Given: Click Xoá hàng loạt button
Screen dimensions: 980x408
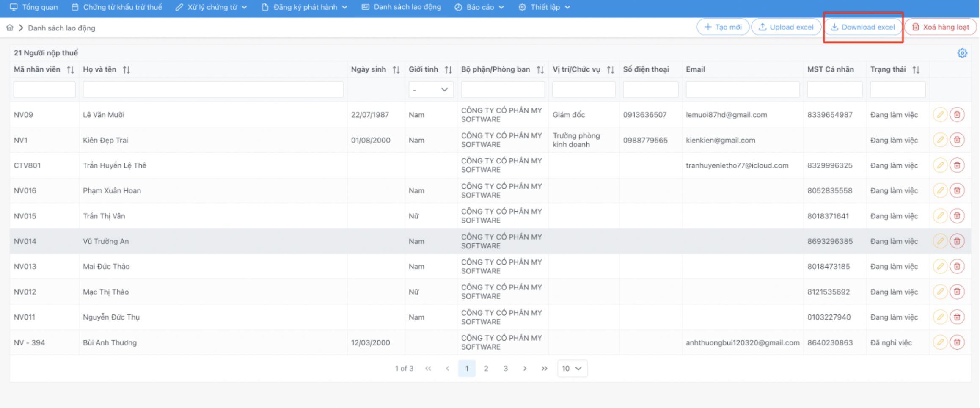Looking at the screenshot, I should [940, 27].
